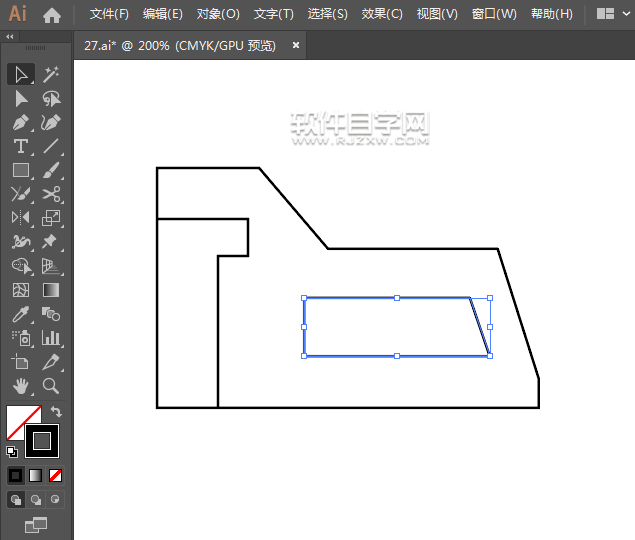
Task: Open the 效果(C) menu
Action: pyautogui.click(x=382, y=14)
